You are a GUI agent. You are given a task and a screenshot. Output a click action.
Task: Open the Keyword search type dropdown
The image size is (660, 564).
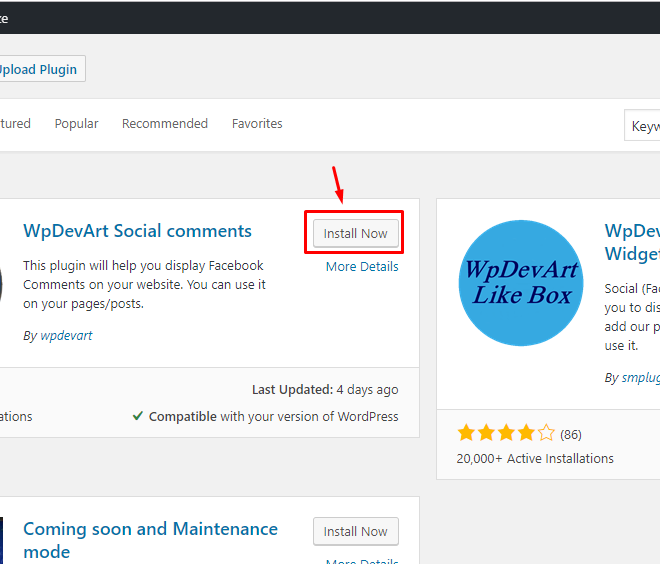point(643,125)
